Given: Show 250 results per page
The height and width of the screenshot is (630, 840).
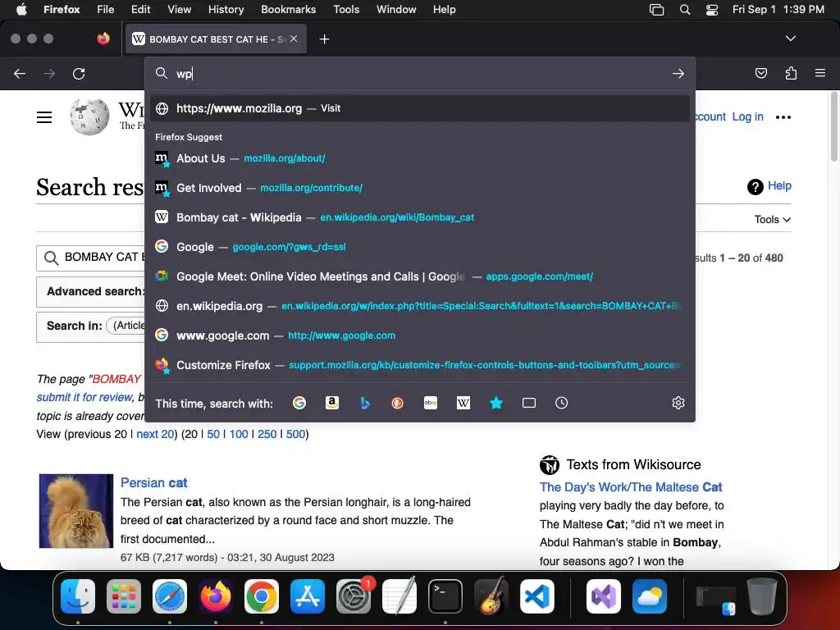Looking at the screenshot, I should [x=267, y=434].
